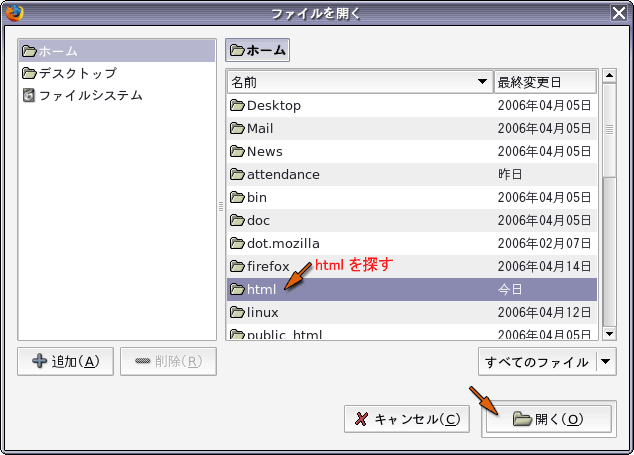Image resolution: width=634 pixels, height=455 pixels.
Task: Close the ファイルを開く dialog
Action: tap(619, 13)
